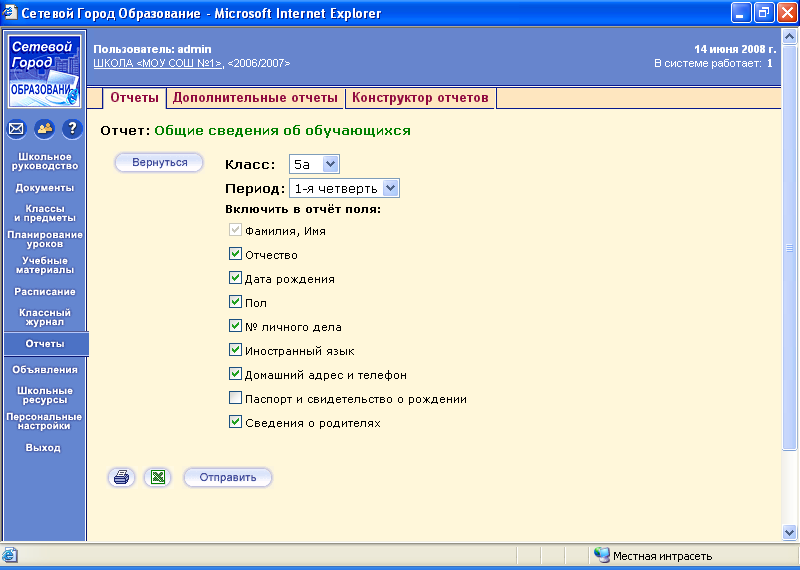The height and width of the screenshot is (570, 800).
Task: Click the scrollbar up arrow
Action: pyautogui.click(x=789, y=36)
